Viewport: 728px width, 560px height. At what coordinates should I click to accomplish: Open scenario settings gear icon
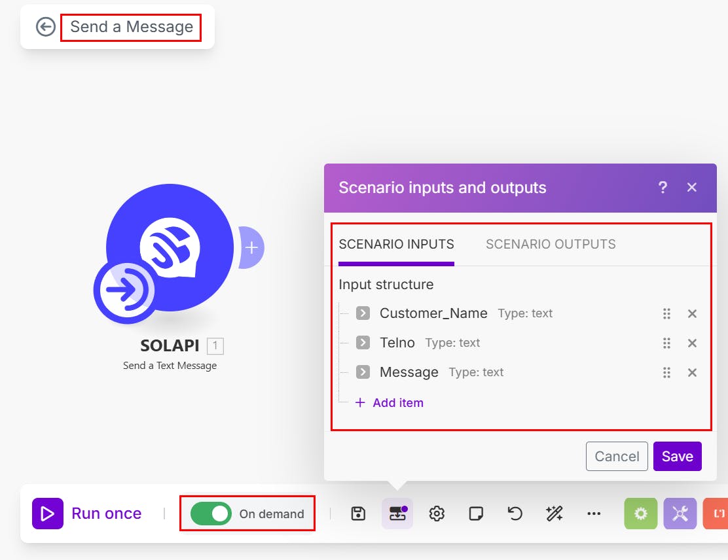tap(437, 514)
